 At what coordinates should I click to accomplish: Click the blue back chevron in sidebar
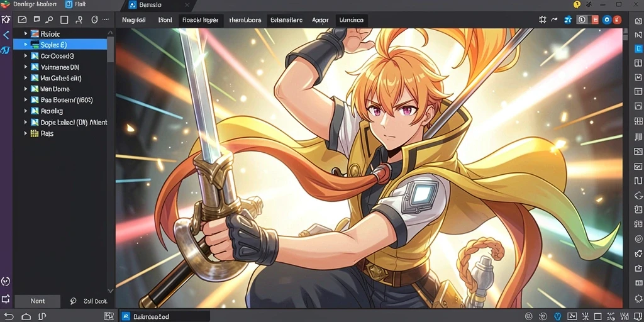pos(6,35)
